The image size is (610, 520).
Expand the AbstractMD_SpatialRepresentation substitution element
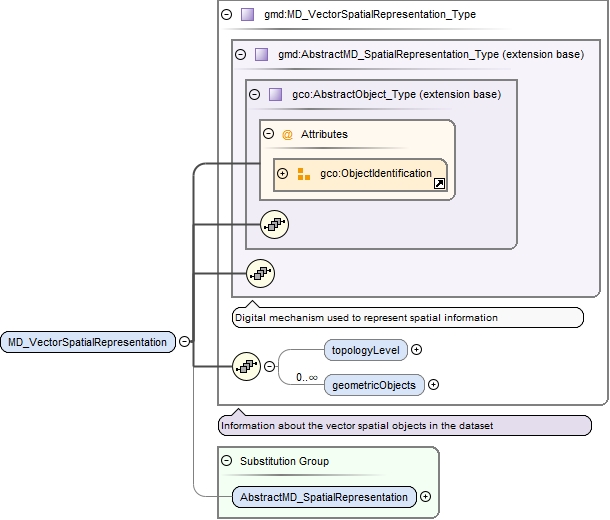pos(425,496)
